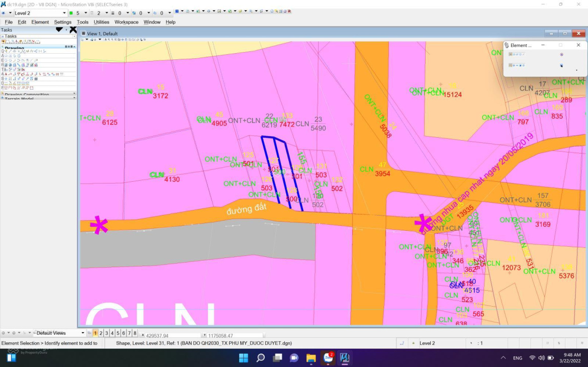Click the X coordinate input field
The image size is (588, 367).
pos(169,336)
